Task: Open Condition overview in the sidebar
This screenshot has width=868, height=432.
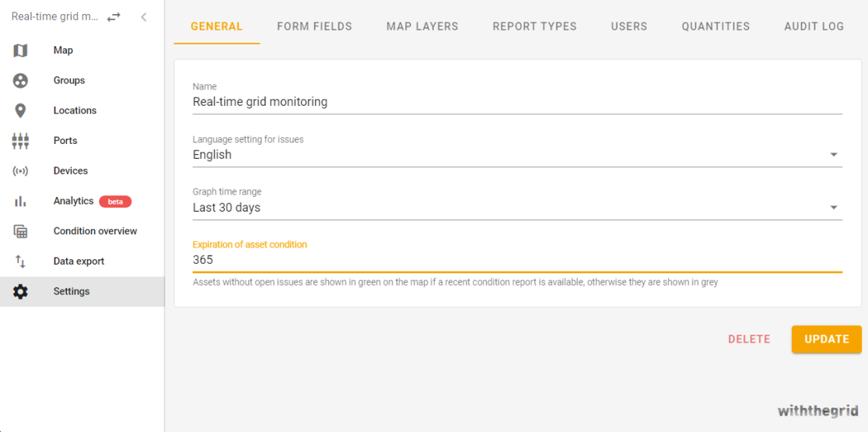Action: pos(95,231)
